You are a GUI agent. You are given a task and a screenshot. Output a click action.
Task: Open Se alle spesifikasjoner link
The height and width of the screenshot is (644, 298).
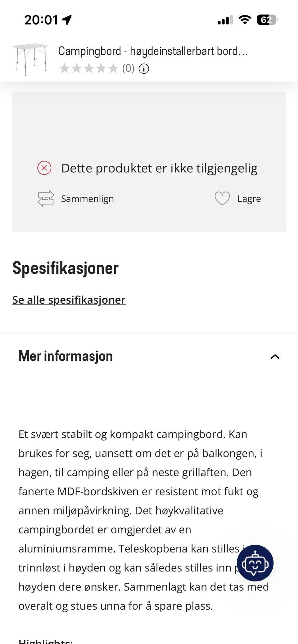(x=69, y=300)
